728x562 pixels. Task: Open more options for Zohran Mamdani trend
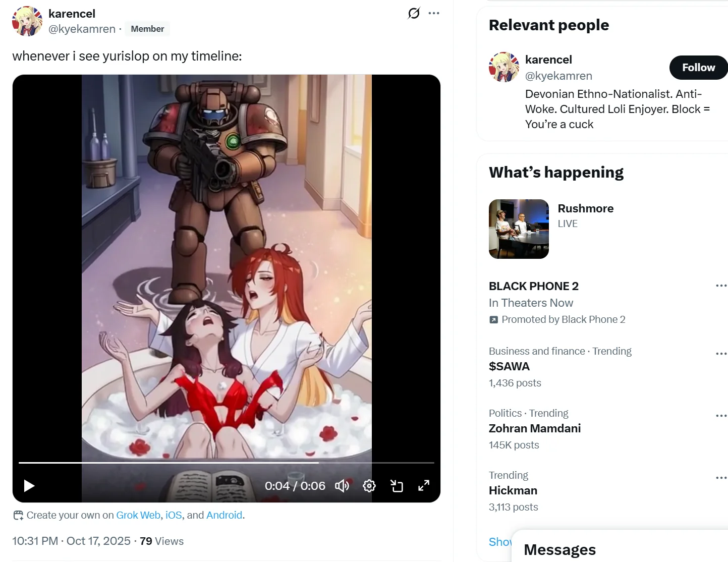pyautogui.click(x=721, y=416)
